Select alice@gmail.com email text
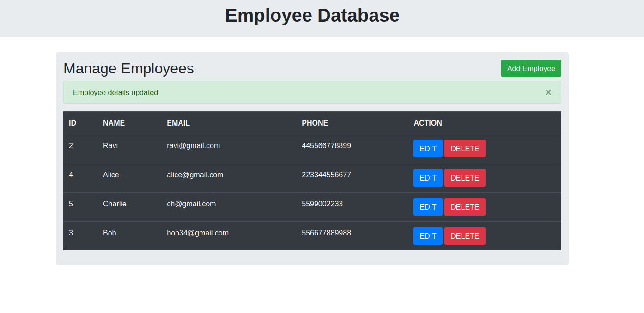Viewport: 644px width, 313px height. pyautogui.click(x=195, y=175)
